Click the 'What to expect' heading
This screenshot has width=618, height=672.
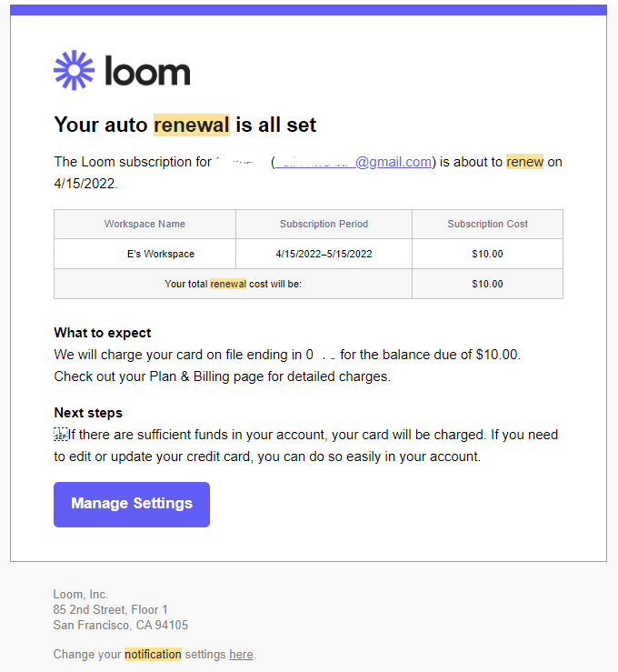tap(103, 333)
